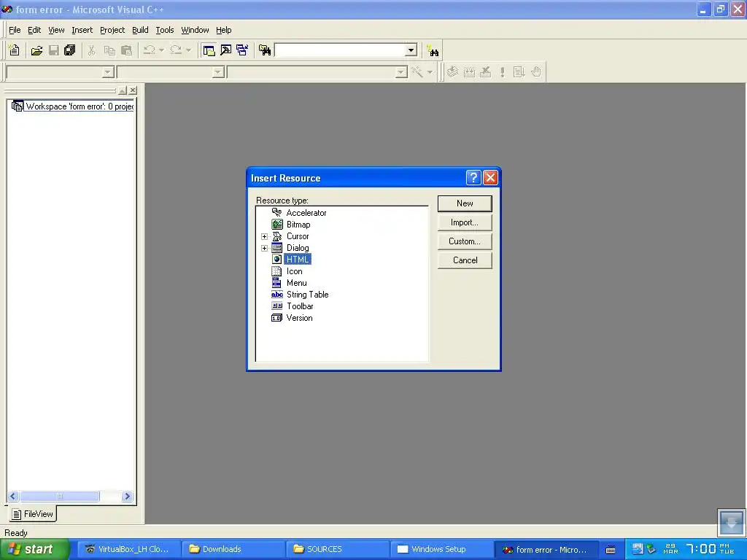747x560 pixels.
Task: Cancel the Insert Resource dialog
Action: [465, 260]
